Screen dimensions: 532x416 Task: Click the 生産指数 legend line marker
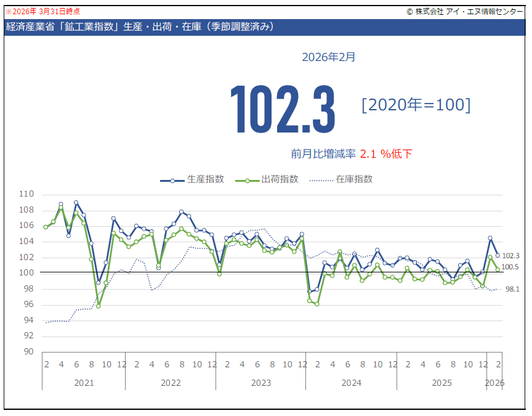[173, 180]
